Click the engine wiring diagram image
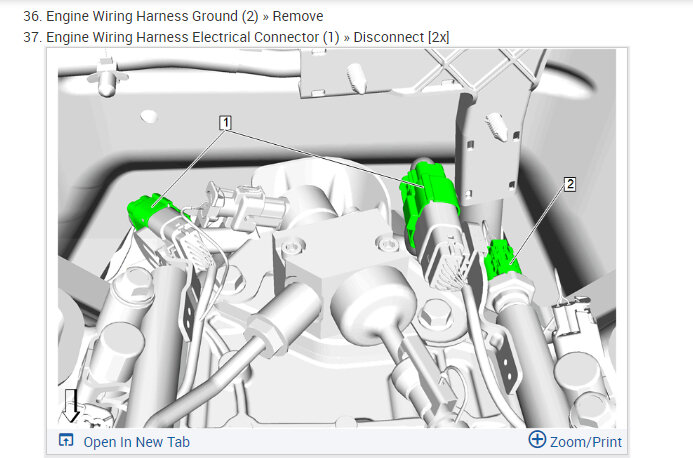 point(337,238)
